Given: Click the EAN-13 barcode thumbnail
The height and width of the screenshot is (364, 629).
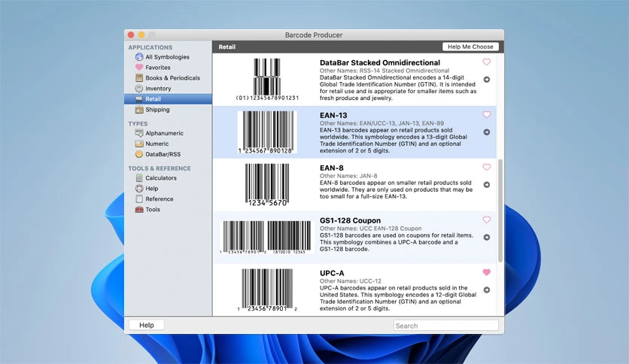Looking at the screenshot, I should (x=267, y=132).
